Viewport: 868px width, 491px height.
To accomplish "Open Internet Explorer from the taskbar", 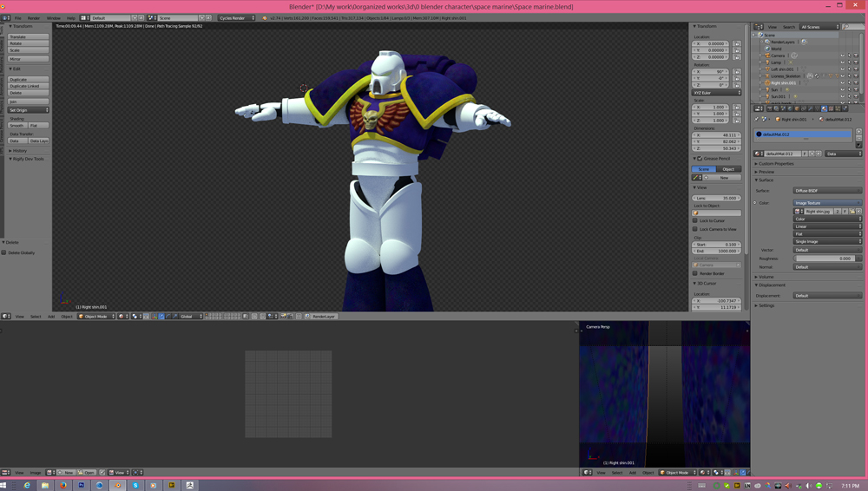I will [27, 485].
